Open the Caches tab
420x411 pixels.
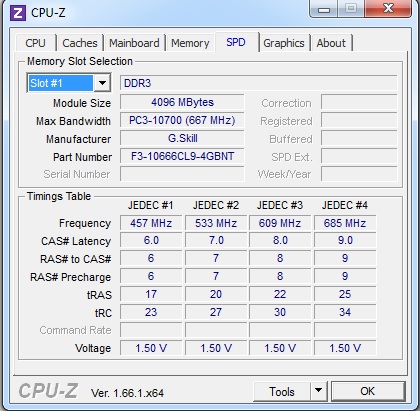pyautogui.click(x=80, y=43)
